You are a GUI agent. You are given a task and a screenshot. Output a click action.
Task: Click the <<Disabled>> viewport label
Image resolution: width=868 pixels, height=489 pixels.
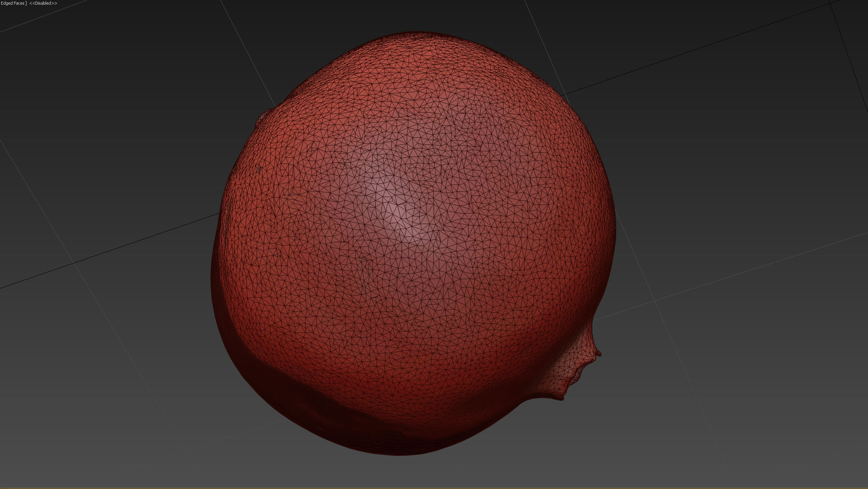(43, 3)
